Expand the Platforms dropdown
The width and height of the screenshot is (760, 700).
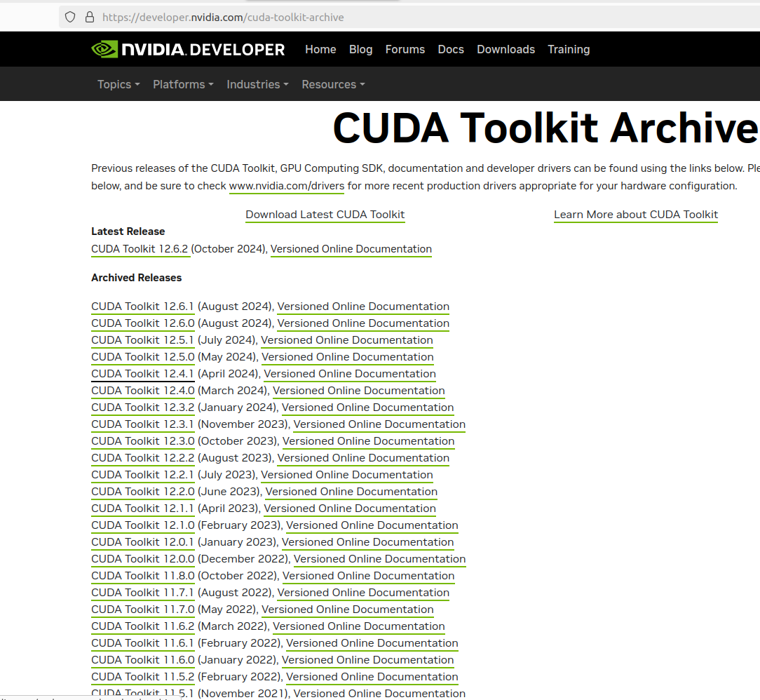pyautogui.click(x=183, y=84)
